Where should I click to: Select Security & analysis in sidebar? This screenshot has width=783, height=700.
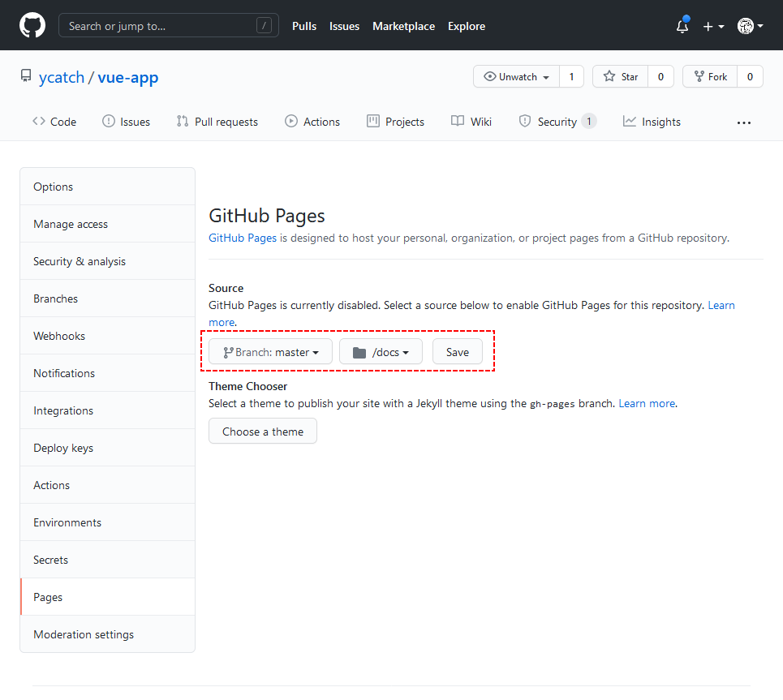pos(80,261)
